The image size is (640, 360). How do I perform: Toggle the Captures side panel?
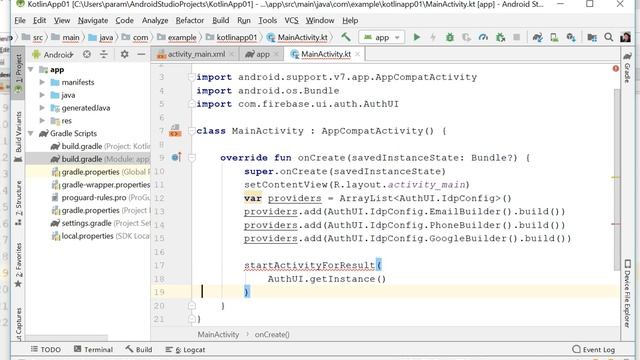[x=18, y=324]
